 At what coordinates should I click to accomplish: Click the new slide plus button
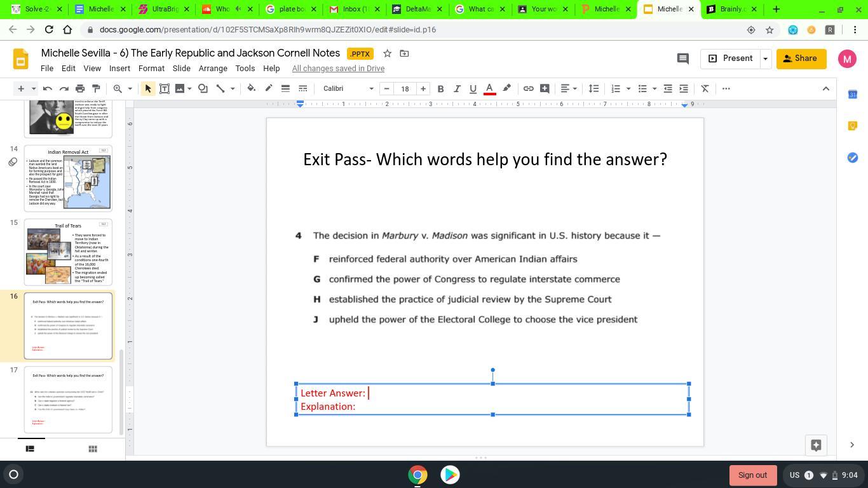point(21,88)
